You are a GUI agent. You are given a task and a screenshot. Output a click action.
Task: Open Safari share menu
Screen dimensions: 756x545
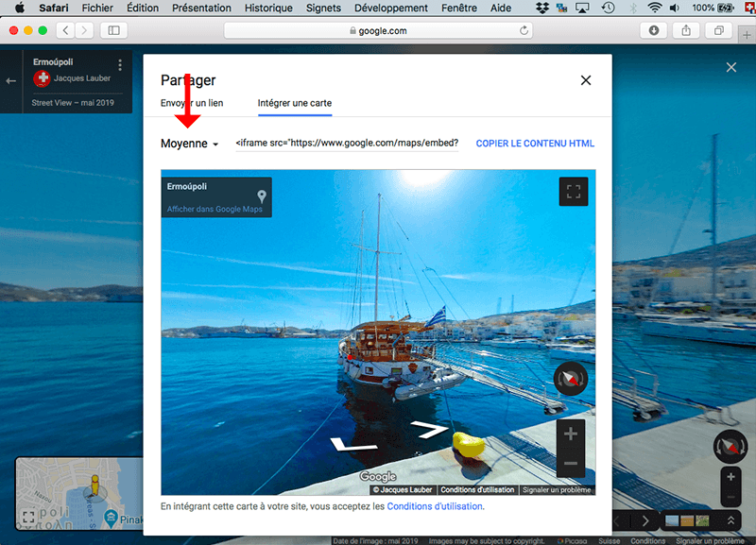coord(686,31)
